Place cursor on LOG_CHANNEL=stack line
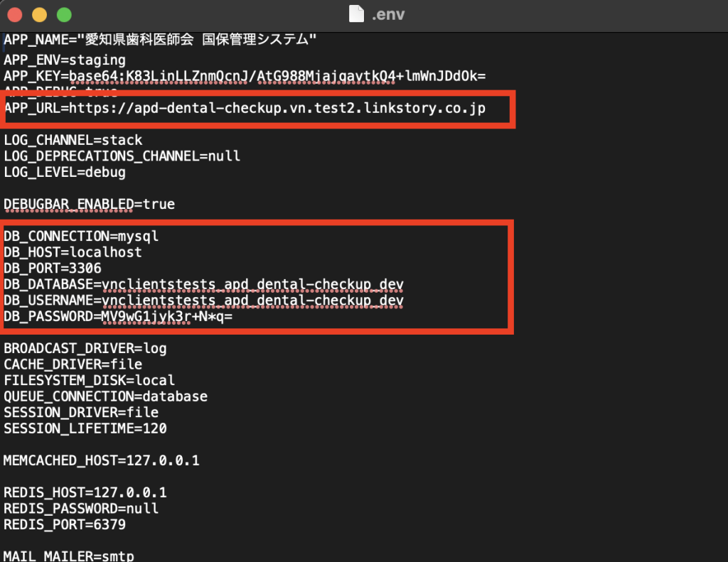 coord(73,140)
